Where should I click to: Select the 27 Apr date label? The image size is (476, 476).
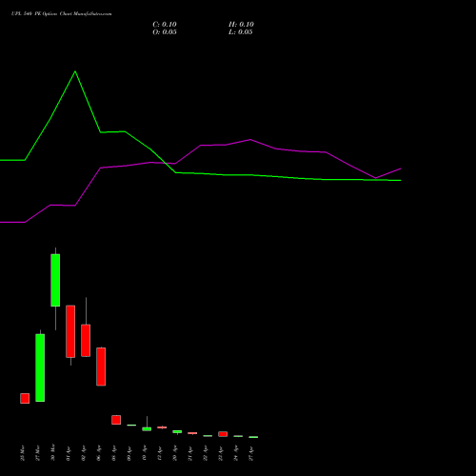pos(250,453)
